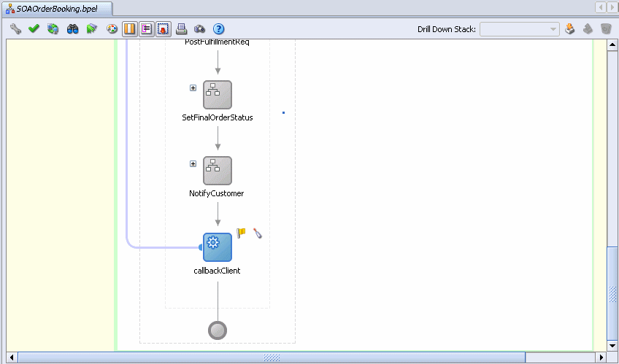Click the camera snapshot icon
This screenshot has width=619, height=364.
200,28
